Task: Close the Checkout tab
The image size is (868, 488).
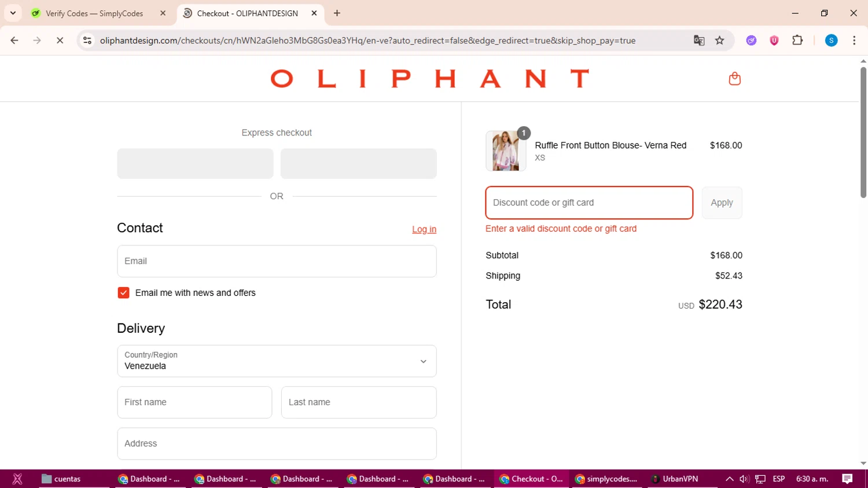Action: pyautogui.click(x=314, y=13)
